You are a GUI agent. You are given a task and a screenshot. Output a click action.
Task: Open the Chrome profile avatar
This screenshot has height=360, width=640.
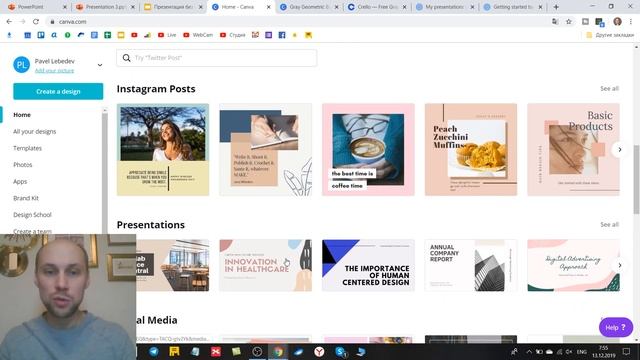click(x=617, y=22)
